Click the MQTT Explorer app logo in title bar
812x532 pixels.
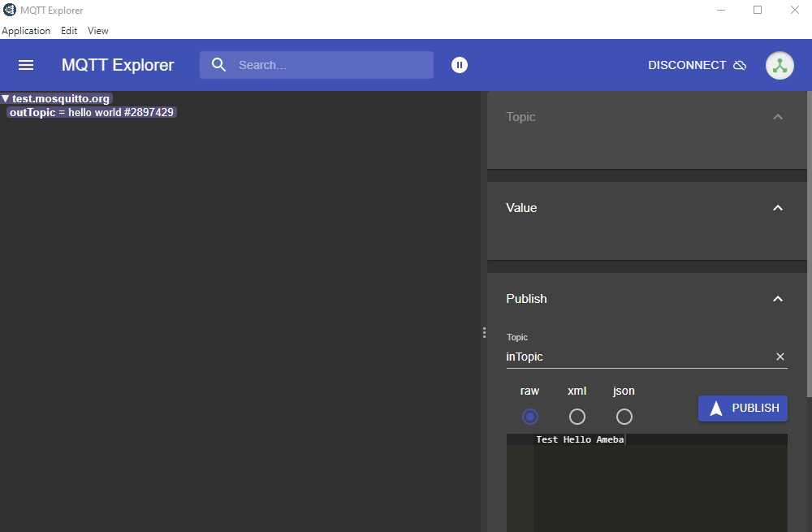[x=10, y=10]
